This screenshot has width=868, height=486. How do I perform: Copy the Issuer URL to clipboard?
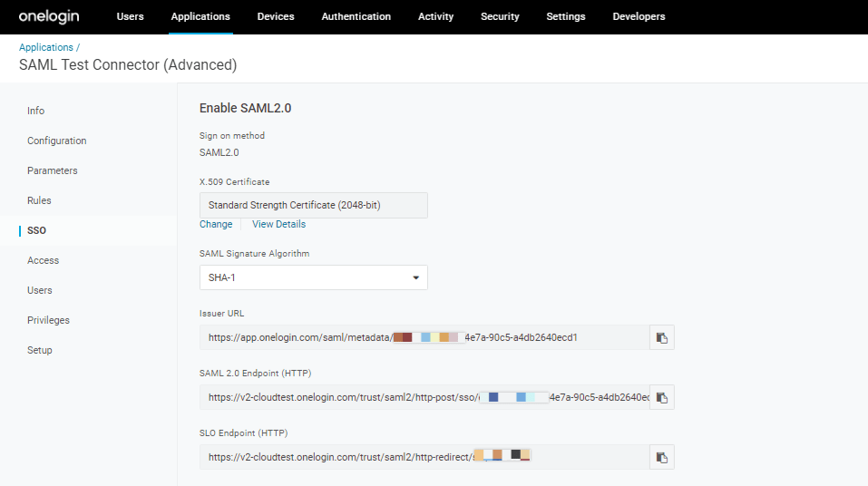pyautogui.click(x=661, y=337)
